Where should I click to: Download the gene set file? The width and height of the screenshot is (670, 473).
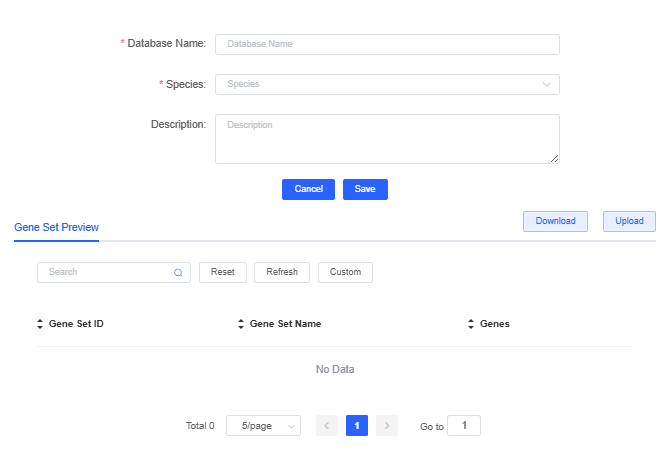[x=555, y=221]
